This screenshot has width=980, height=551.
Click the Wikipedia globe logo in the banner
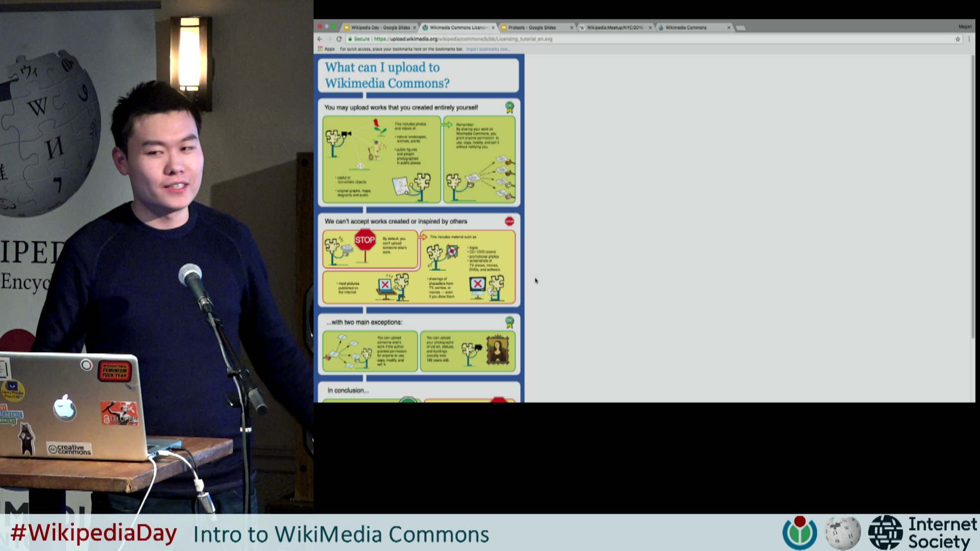click(843, 533)
